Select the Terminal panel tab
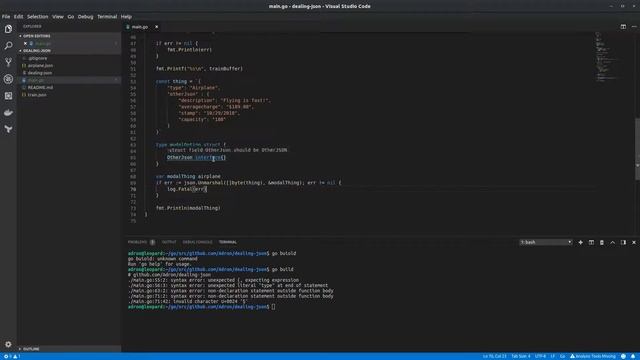This screenshot has width=640, height=360. [x=227, y=242]
